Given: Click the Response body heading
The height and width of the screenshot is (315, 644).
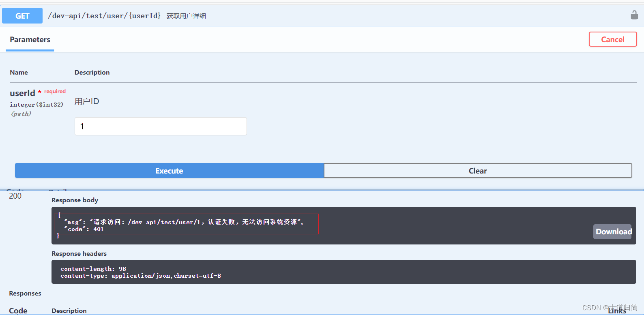Looking at the screenshot, I should tap(75, 200).
